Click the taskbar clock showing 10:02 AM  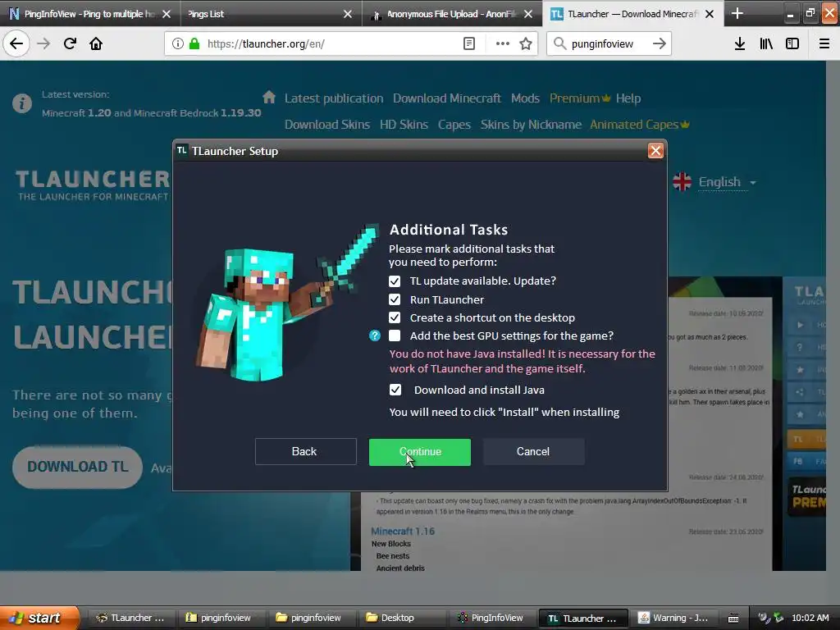810,618
